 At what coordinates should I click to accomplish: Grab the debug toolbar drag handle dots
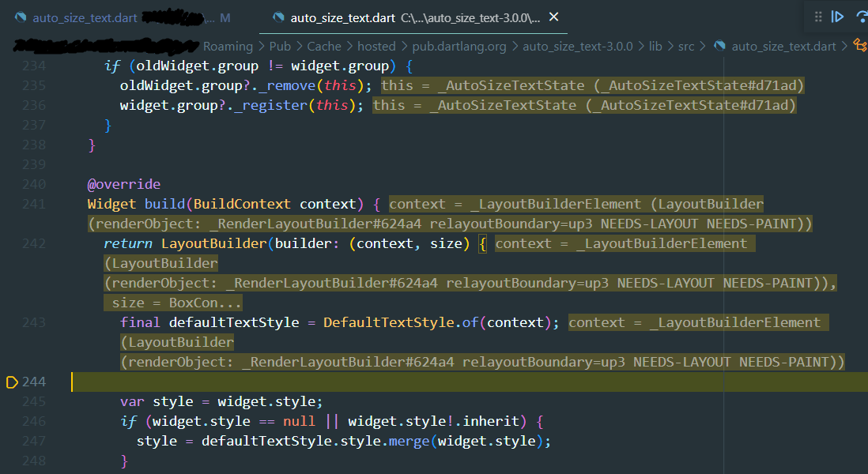(818, 16)
